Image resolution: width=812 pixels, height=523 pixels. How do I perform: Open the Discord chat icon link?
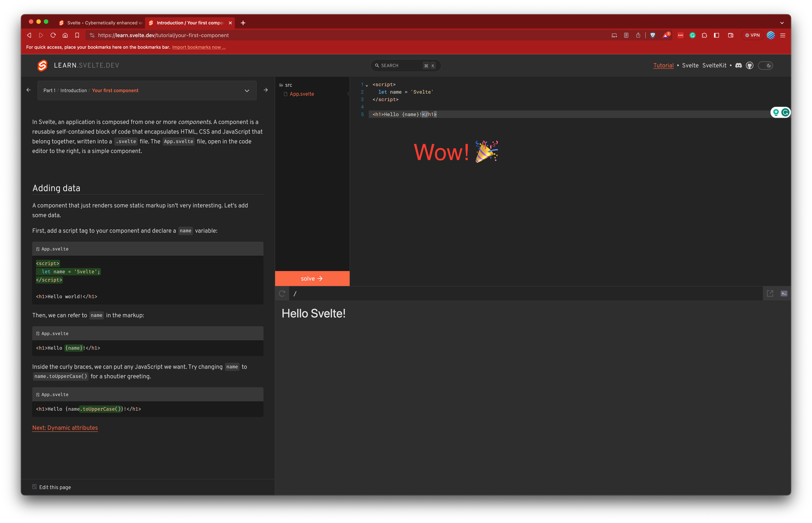(739, 65)
